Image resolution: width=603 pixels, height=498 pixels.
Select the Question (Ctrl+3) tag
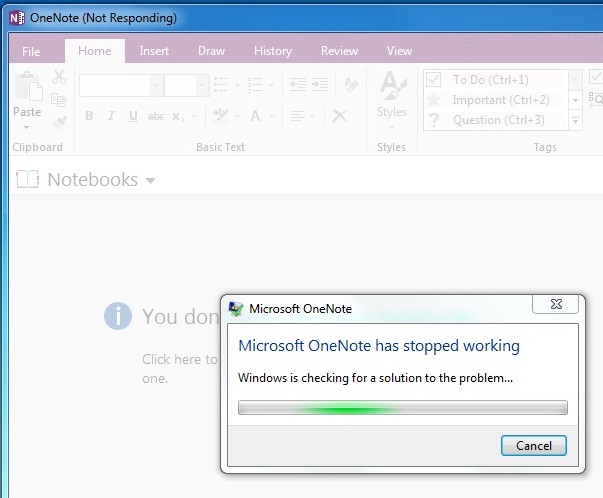point(496,120)
